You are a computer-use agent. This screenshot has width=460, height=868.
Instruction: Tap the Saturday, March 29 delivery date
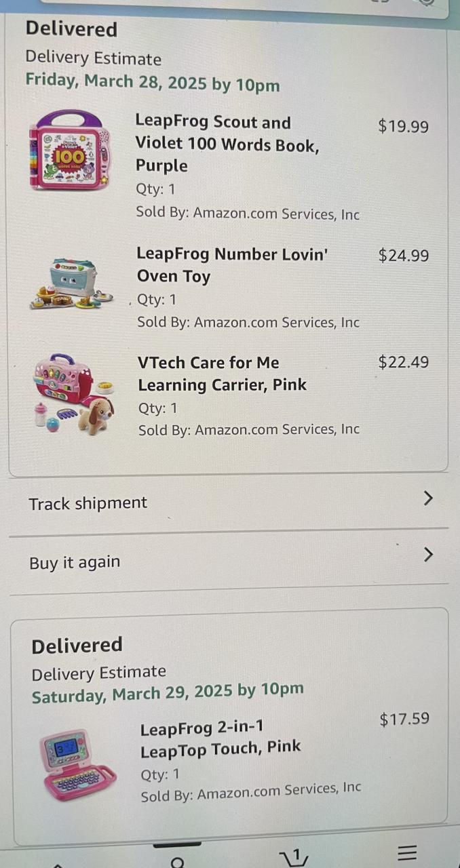click(167, 693)
